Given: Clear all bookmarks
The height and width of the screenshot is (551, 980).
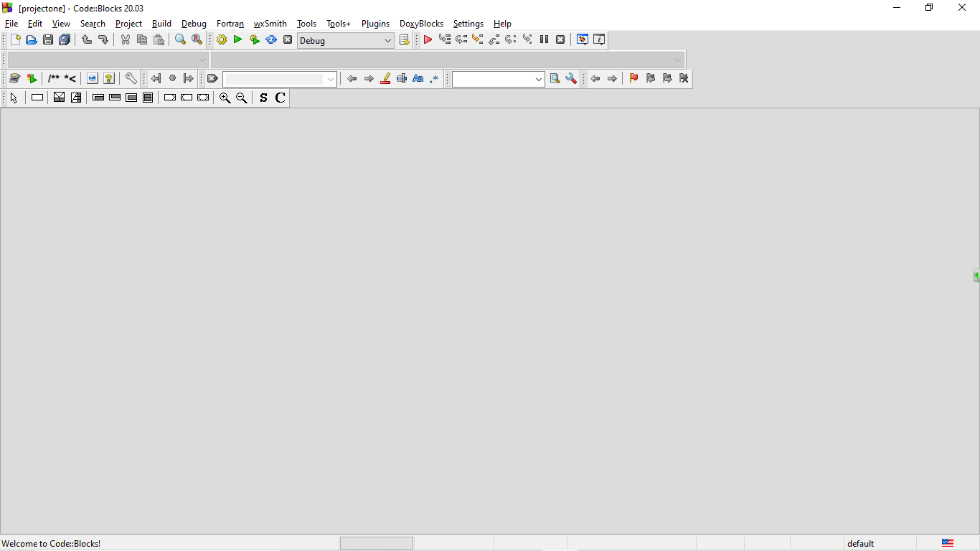Looking at the screenshot, I should click(684, 79).
